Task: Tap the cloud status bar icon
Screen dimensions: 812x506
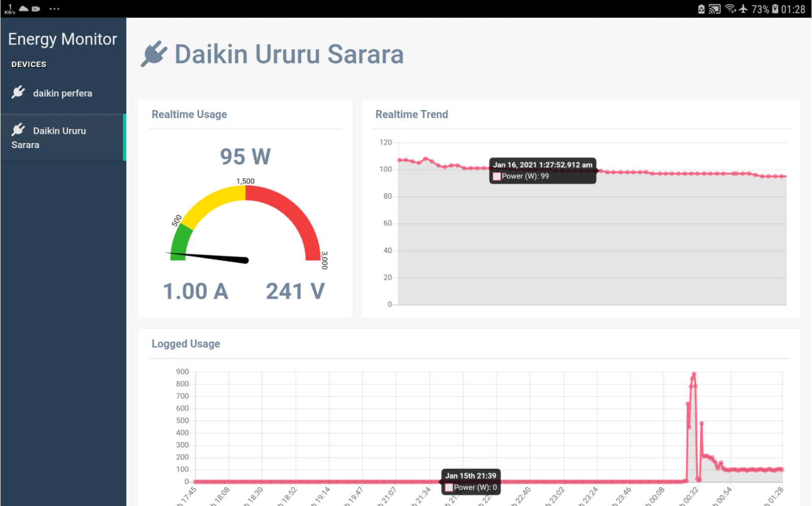Action: coord(23,9)
